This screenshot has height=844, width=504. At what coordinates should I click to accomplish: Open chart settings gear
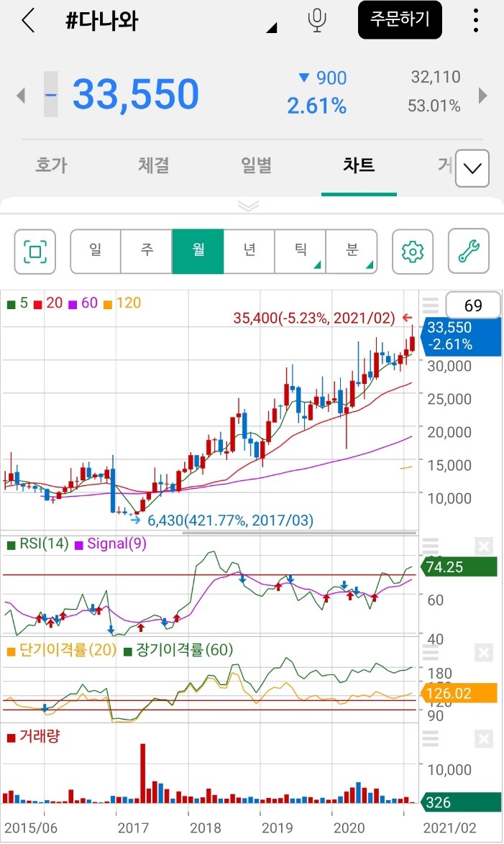413,252
